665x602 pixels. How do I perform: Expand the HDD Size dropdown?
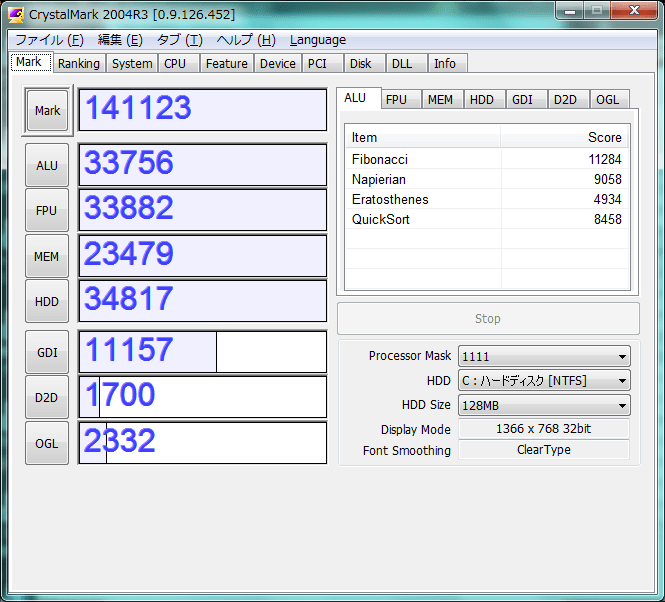[x=544, y=406]
